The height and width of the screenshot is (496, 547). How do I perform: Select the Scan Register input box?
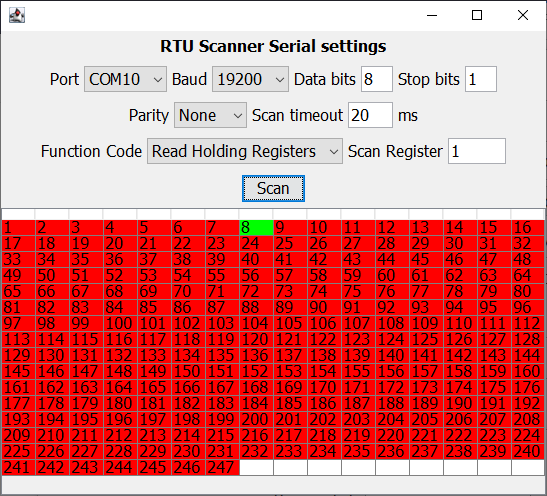(x=477, y=151)
